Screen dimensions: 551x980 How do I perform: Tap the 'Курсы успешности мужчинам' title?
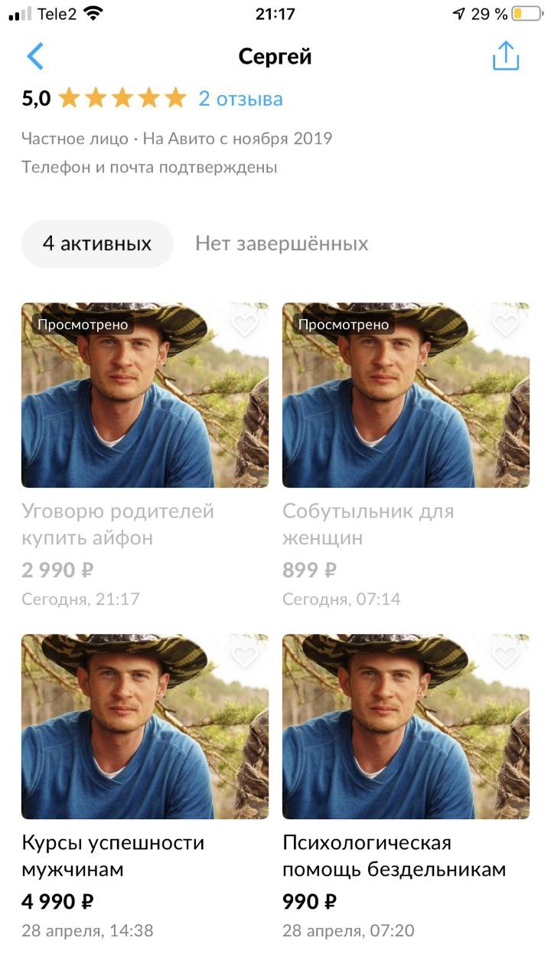pos(113,857)
